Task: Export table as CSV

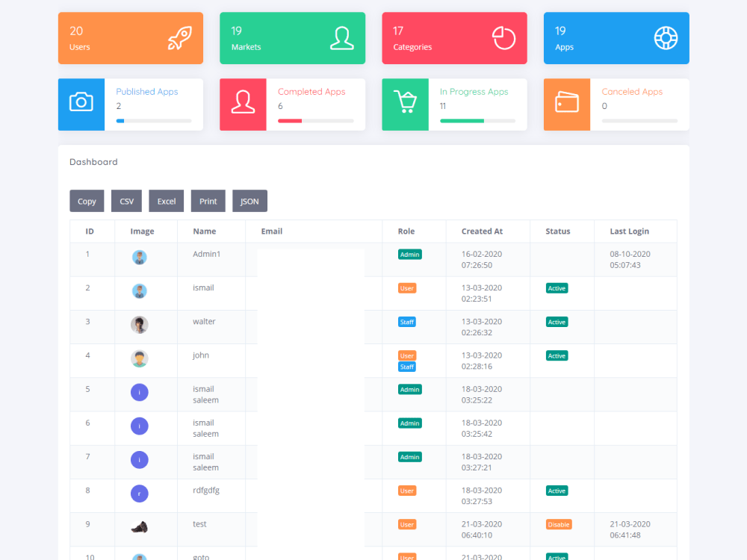Action: pos(127,201)
